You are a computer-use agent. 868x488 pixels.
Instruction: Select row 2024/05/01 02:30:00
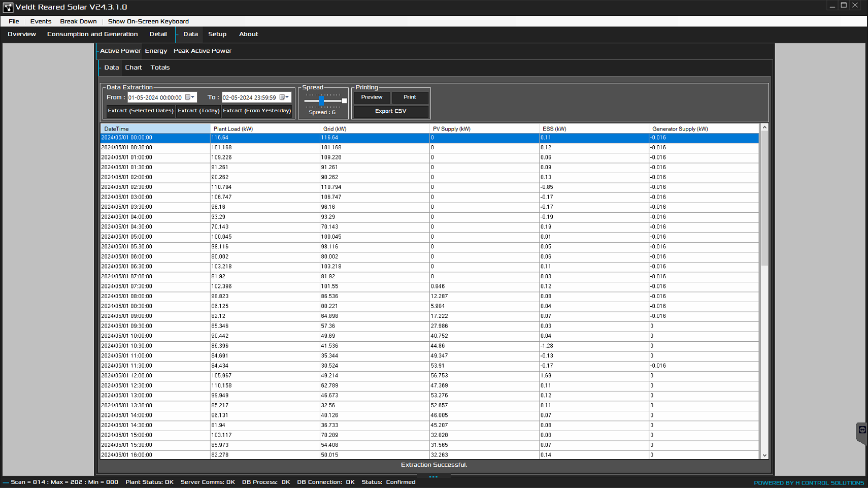[429, 187]
